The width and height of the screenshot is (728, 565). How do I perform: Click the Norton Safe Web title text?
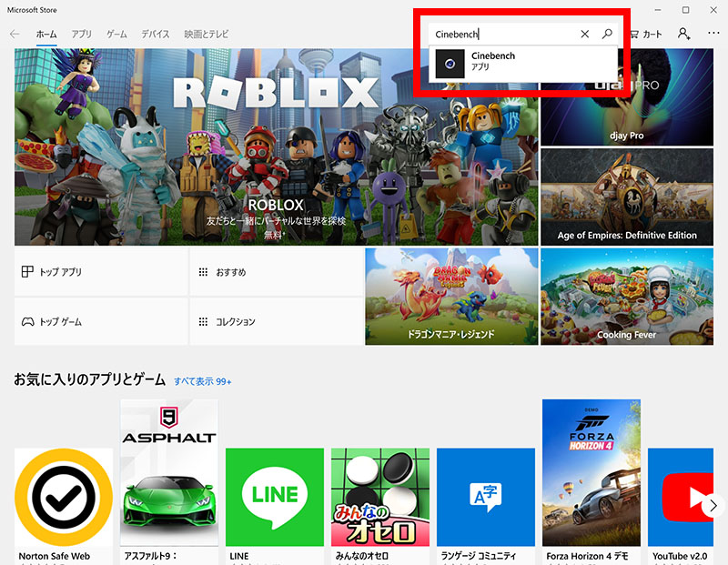click(55, 556)
